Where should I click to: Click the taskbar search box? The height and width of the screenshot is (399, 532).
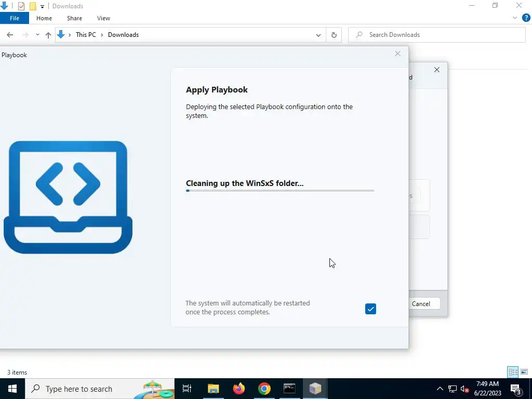click(99, 389)
